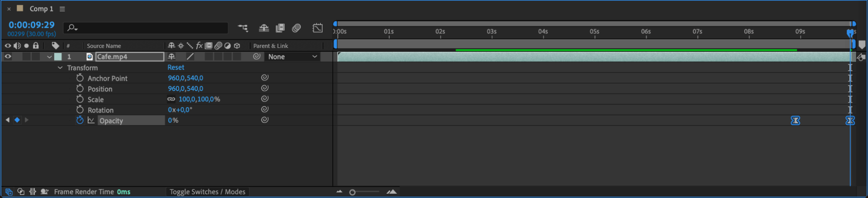Enable motion blur for the composition

coord(297,28)
